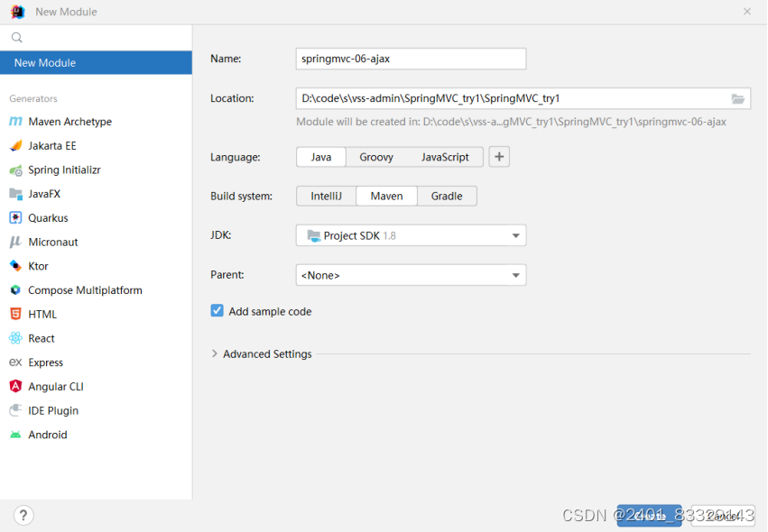
Task: Choose Gradle build system
Action: coord(447,196)
